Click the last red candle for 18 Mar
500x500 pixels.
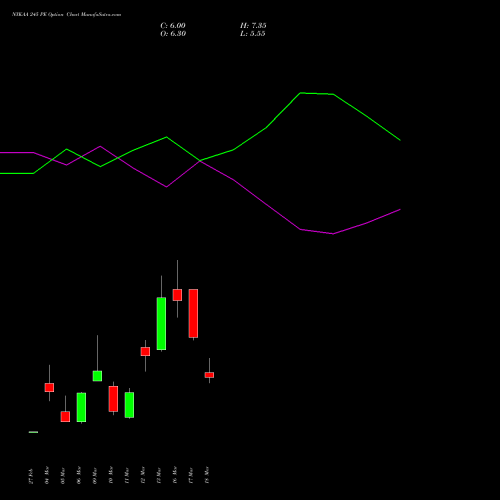point(209,375)
